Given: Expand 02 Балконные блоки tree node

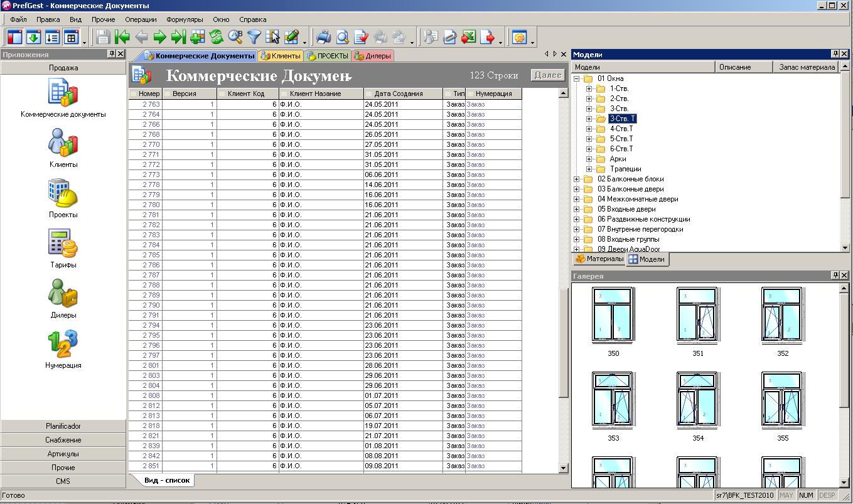Looking at the screenshot, I should pyautogui.click(x=577, y=179).
